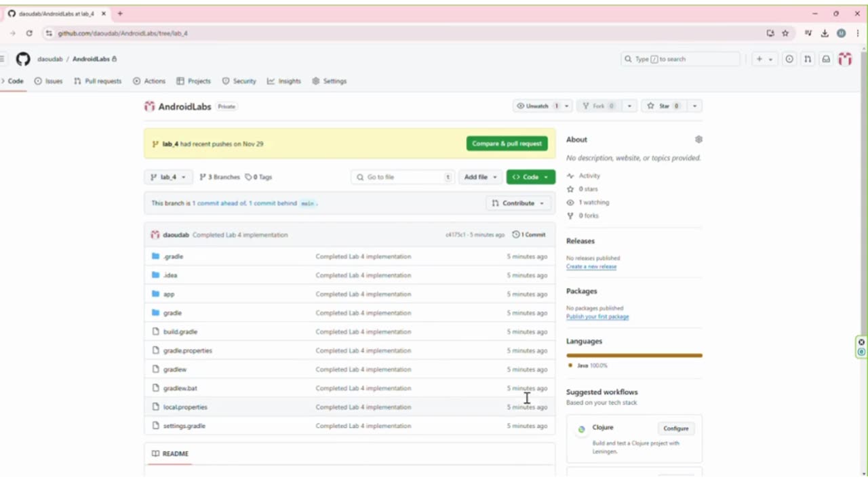Open notifications inbox icon
868x488 pixels.
point(826,59)
